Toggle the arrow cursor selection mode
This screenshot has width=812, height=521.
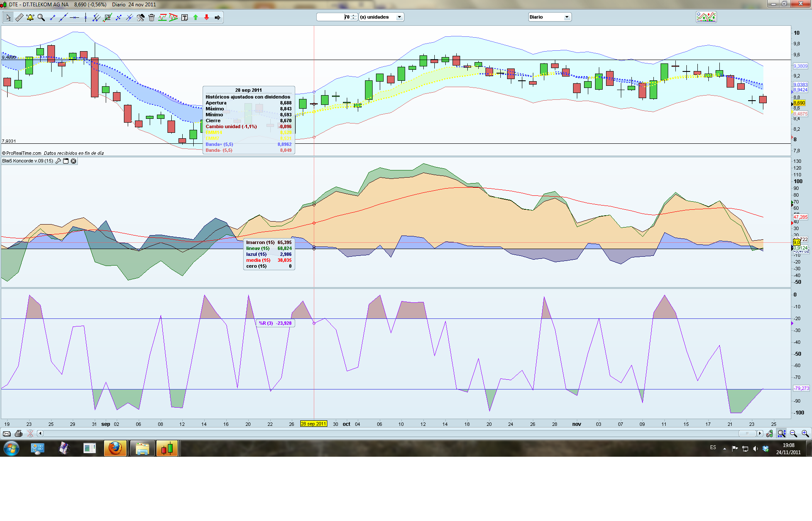click(x=8, y=17)
